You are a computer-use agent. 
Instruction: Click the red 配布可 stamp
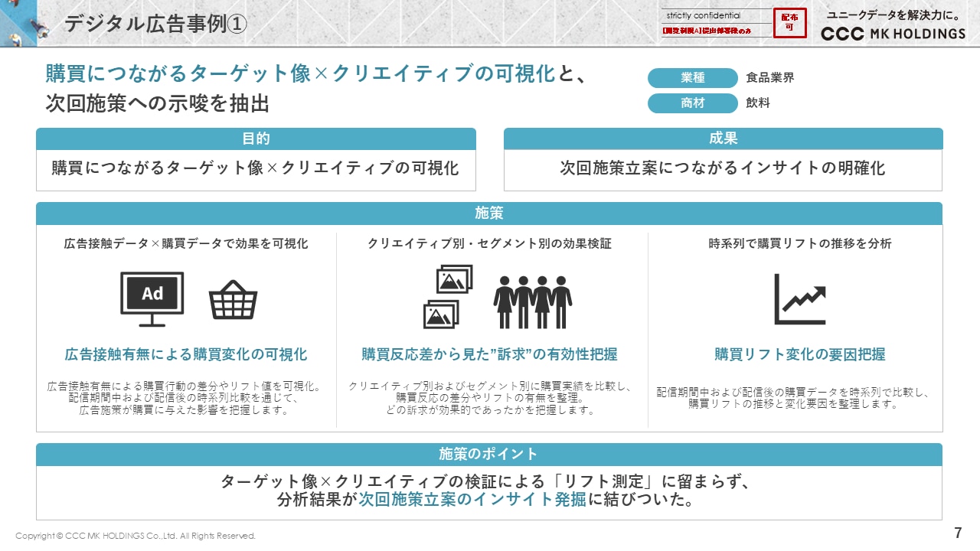click(x=789, y=23)
